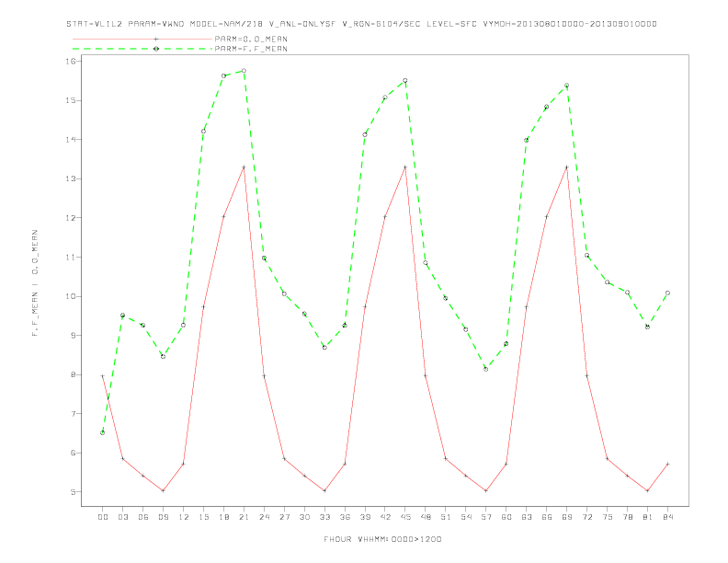The image size is (728, 563).
Task: Click x-axis tick label 15
Action: [203, 517]
